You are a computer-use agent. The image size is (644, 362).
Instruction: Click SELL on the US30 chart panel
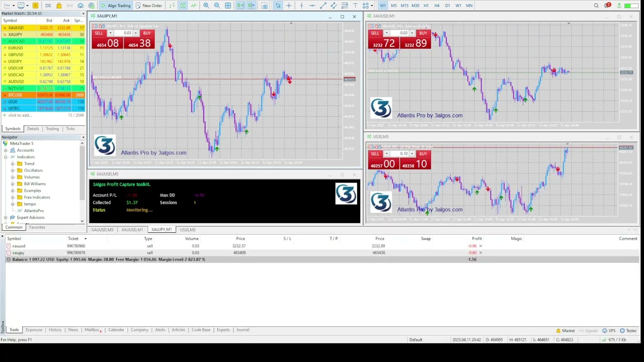pos(375,154)
